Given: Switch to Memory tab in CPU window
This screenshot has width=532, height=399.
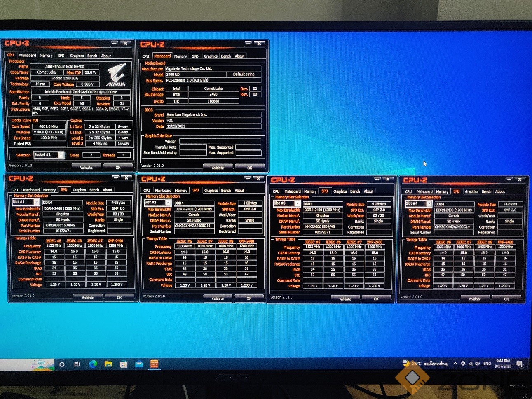Looking at the screenshot, I should pyautogui.click(x=46, y=56).
